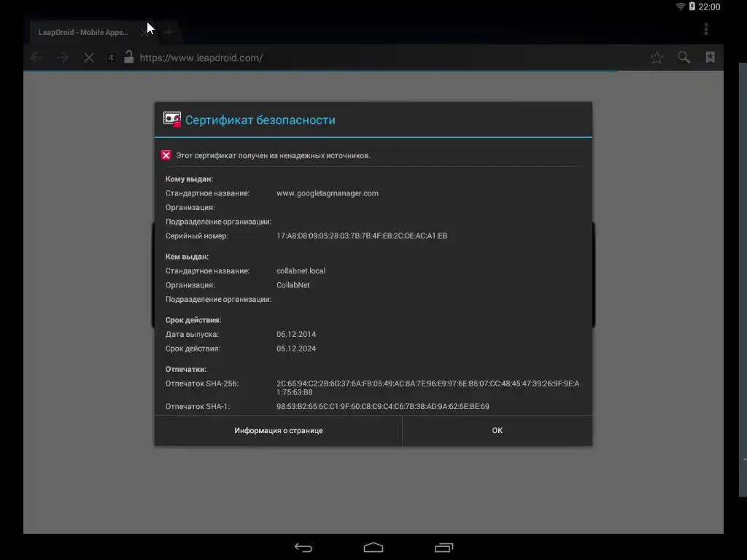
Task: Click the expiry date 05.12.2024
Action: (296, 349)
